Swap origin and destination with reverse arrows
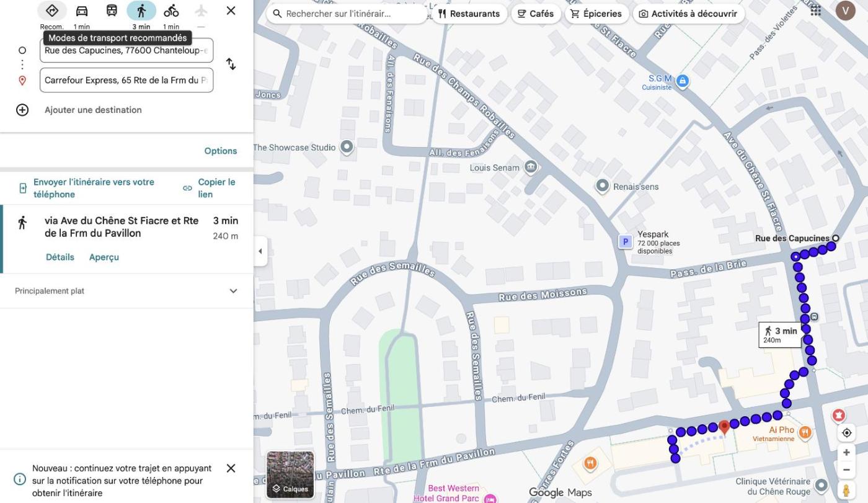Screen dimensions: 868x503 pyautogui.click(x=231, y=65)
